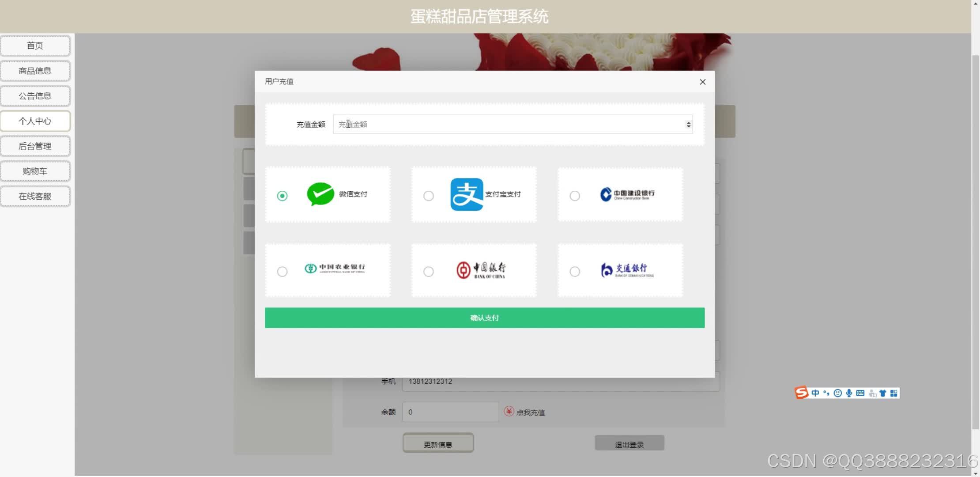Select the 中国建设银行 radio button

(x=574, y=196)
